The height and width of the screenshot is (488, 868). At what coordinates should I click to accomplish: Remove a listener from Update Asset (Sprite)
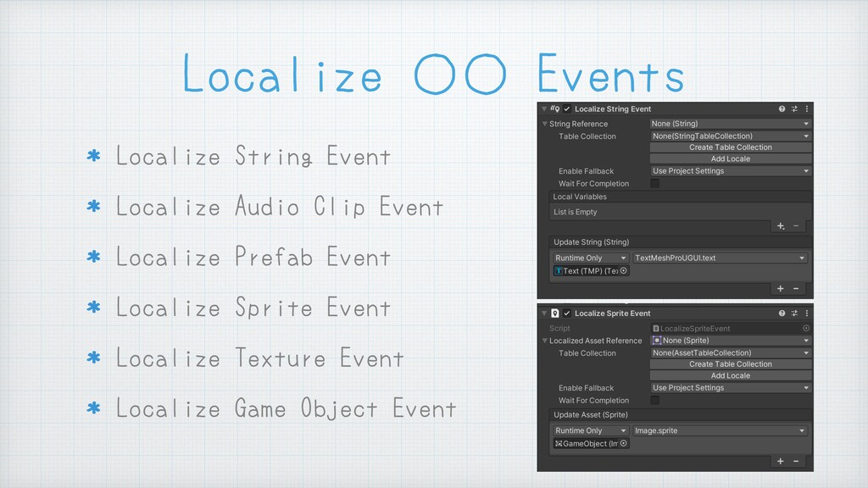coord(796,461)
